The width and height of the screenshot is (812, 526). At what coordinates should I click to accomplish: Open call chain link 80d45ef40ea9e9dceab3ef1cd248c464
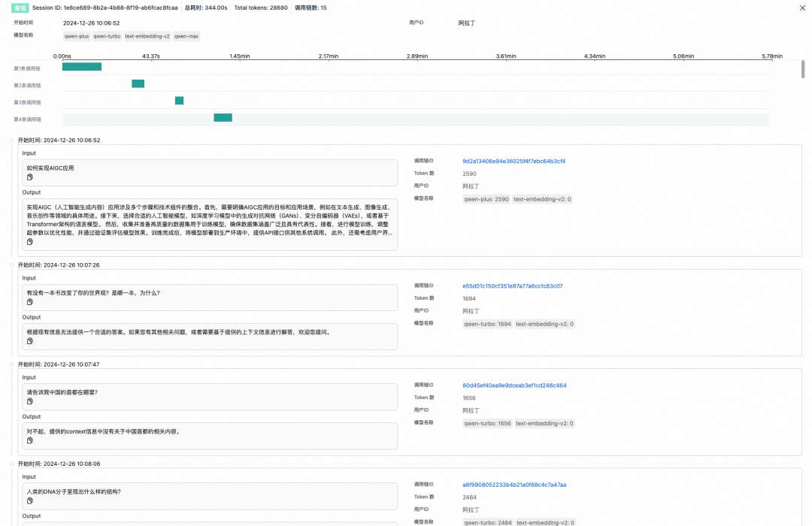pos(514,385)
